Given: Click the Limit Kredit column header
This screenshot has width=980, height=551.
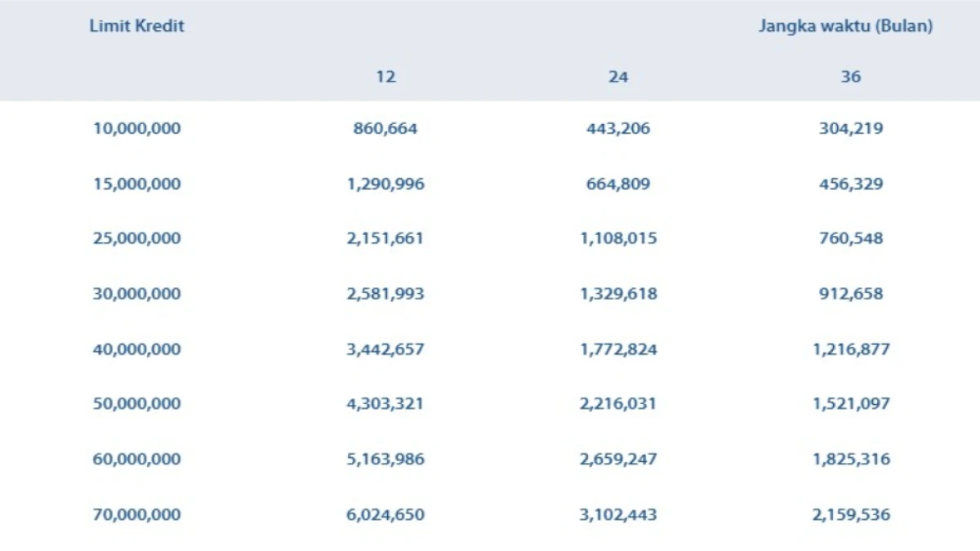Looking at the screenshot, I should 137,25.
